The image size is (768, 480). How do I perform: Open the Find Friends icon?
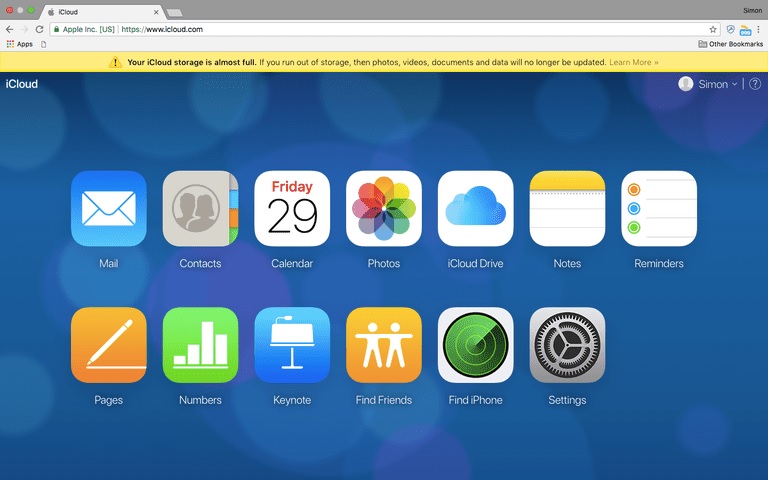click(x=384, y=345)
